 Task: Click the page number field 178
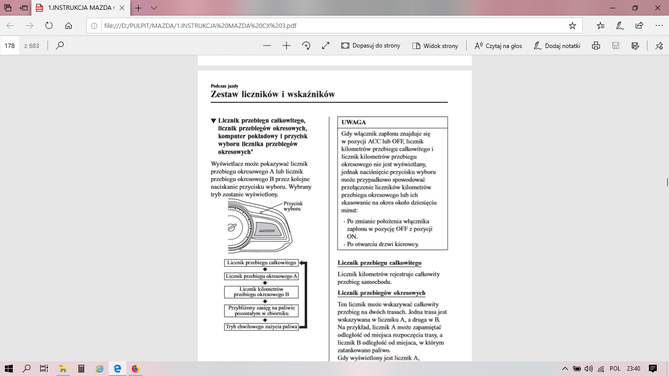tap(10, 46)
